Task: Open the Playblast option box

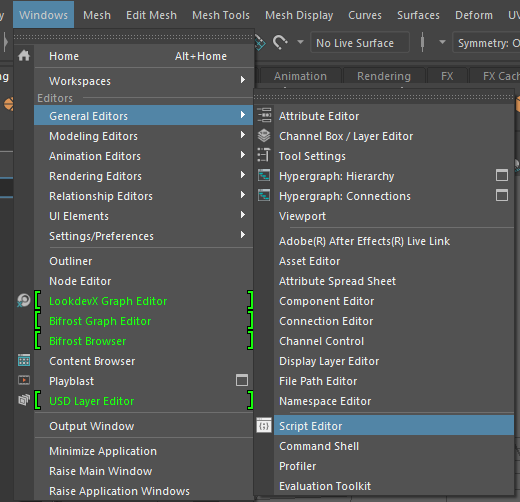Action: point(242,380)
